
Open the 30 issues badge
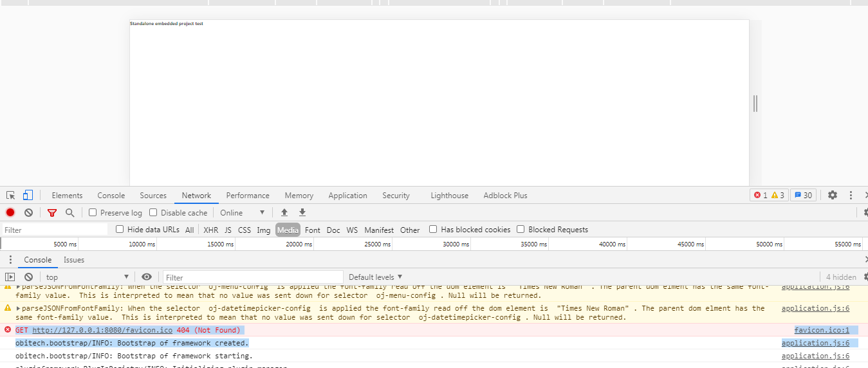click(x=803, y=196)
